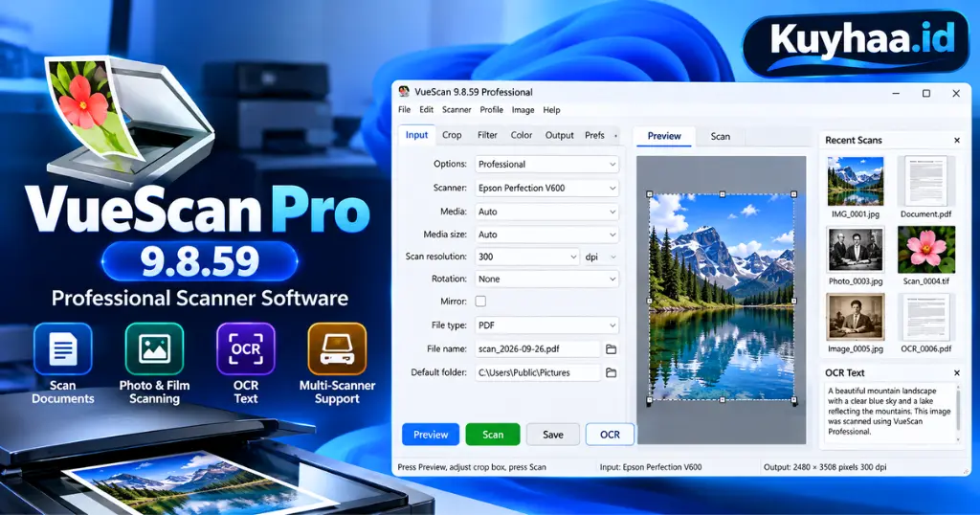Open the Profile menu
The height and width of the screenshot is (515, 980).
pos(491,110)
